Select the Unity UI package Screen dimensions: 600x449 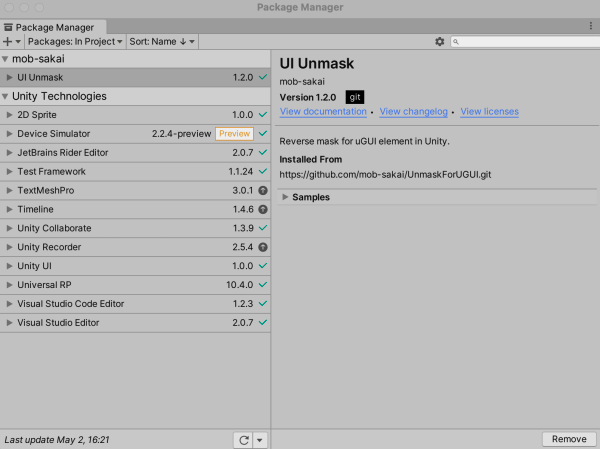(135, 266)
